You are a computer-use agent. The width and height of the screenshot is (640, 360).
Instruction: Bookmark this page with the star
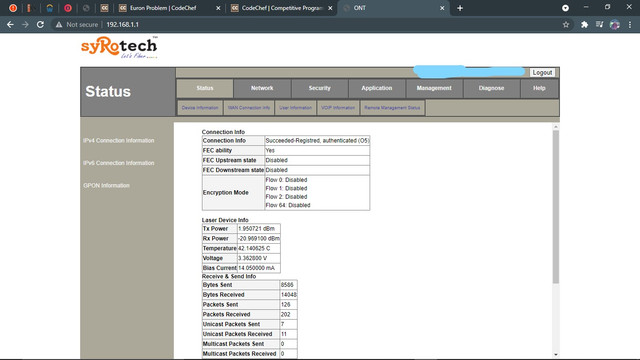coord(566,24)
